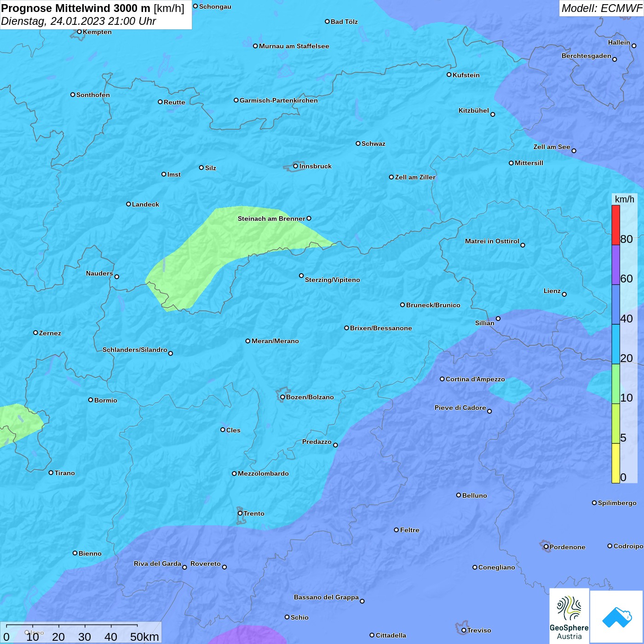Image resolution: width=644 pixels, height=644 pixels.
Task: Click the 'Bad Tölz' label
Action: tap(344, 22)
